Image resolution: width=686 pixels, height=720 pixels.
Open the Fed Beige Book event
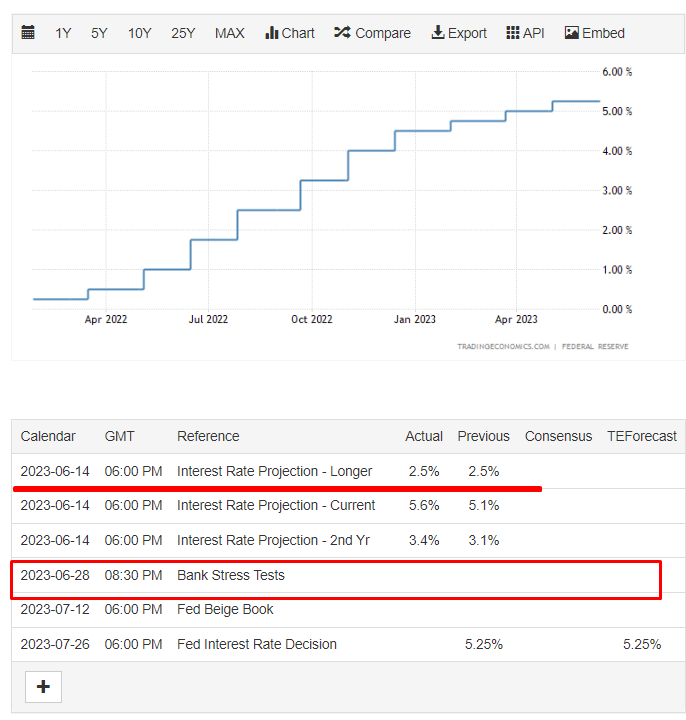tap(225, 609)
